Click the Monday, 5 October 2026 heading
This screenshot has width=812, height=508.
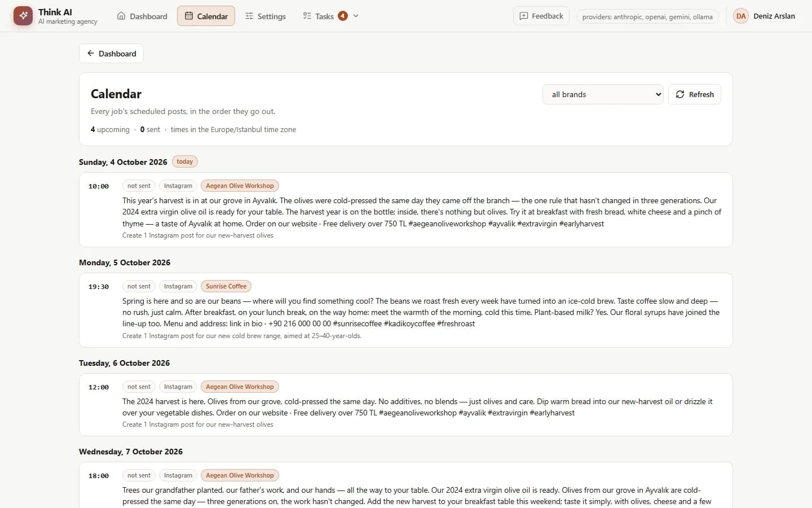point(125,262)
